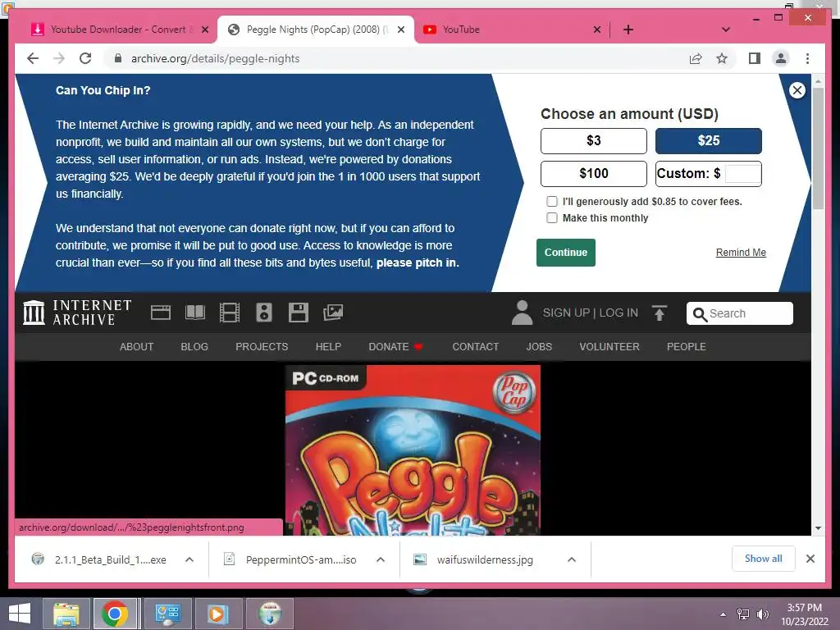
Task: Open the Texts book icon
Action: coord(195,313)
